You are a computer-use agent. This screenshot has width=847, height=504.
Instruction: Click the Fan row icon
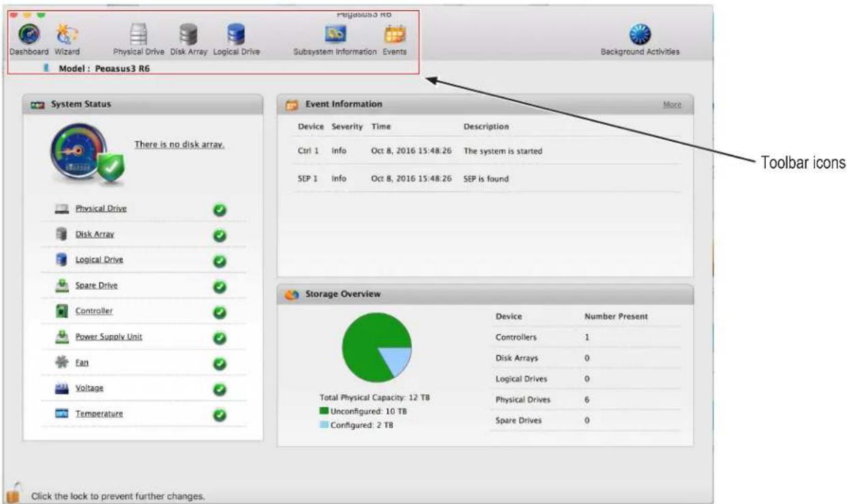tap(62, 362)
